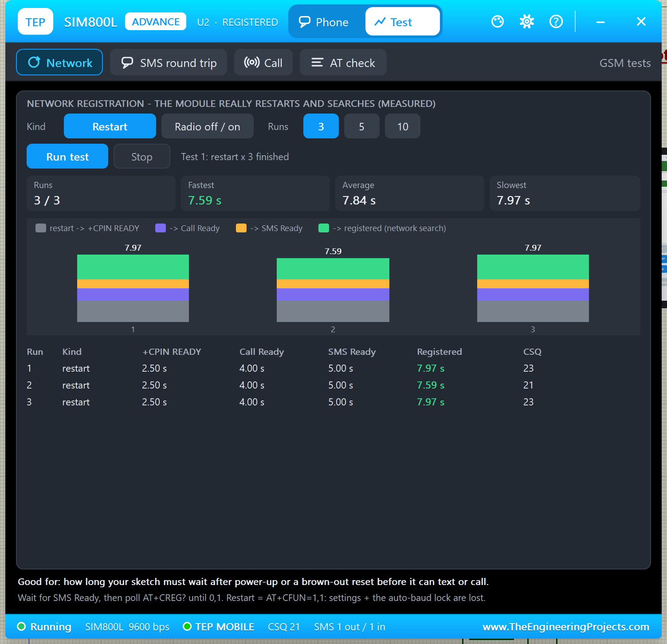The image size is (667, 644).
Task: Click 'Test 1: restart x 3 finished' status
Action: point(235,157)
